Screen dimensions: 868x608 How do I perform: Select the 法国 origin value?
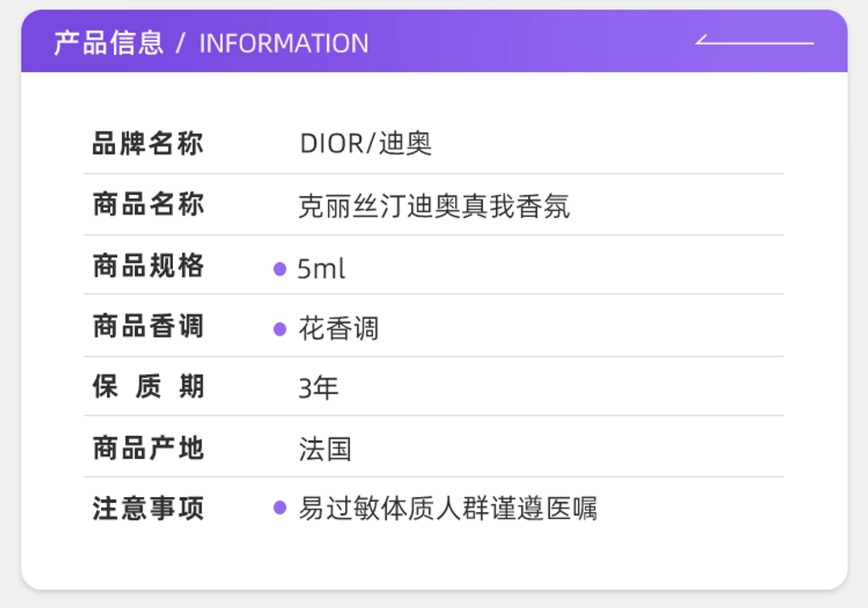click(325, 449)
